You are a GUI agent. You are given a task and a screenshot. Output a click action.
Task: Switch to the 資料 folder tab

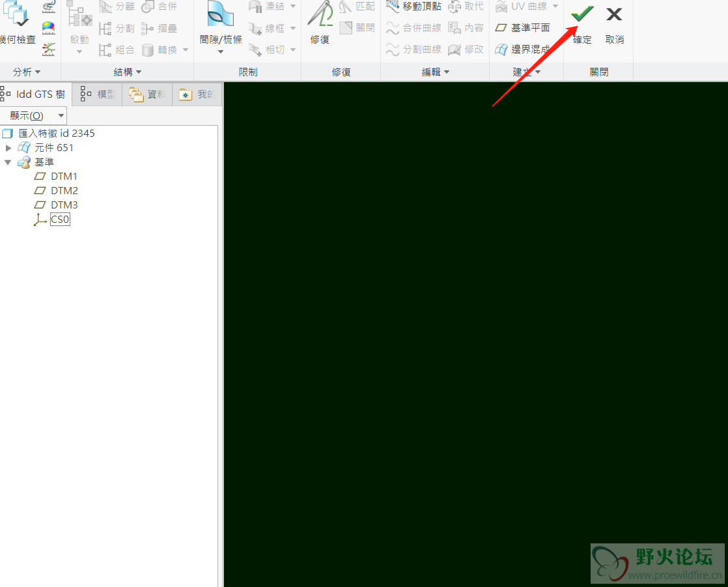[147, 94]
